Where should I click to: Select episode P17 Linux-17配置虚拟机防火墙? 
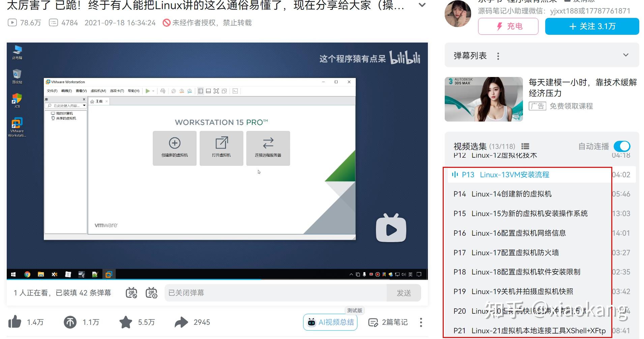pos(541,253)
